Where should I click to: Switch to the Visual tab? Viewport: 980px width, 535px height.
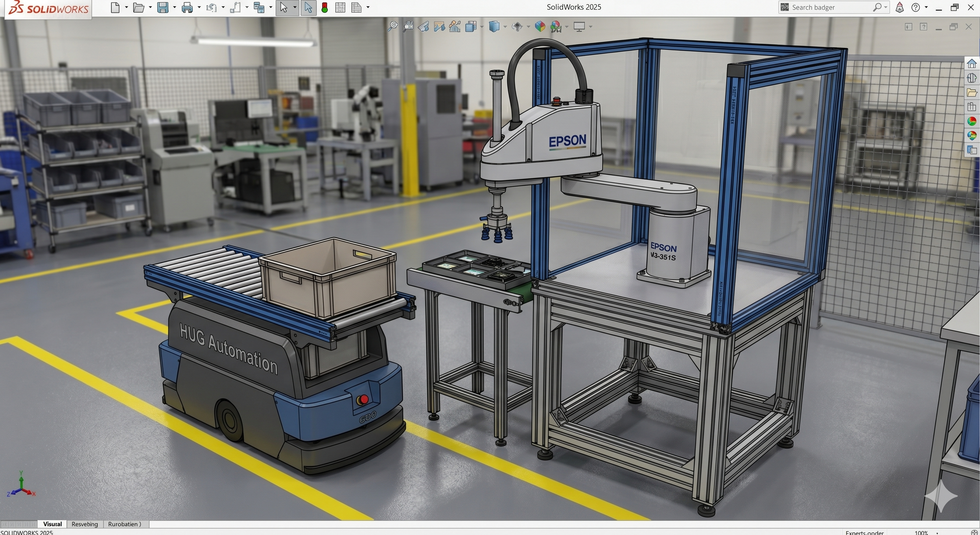click(x=52, y=524)
